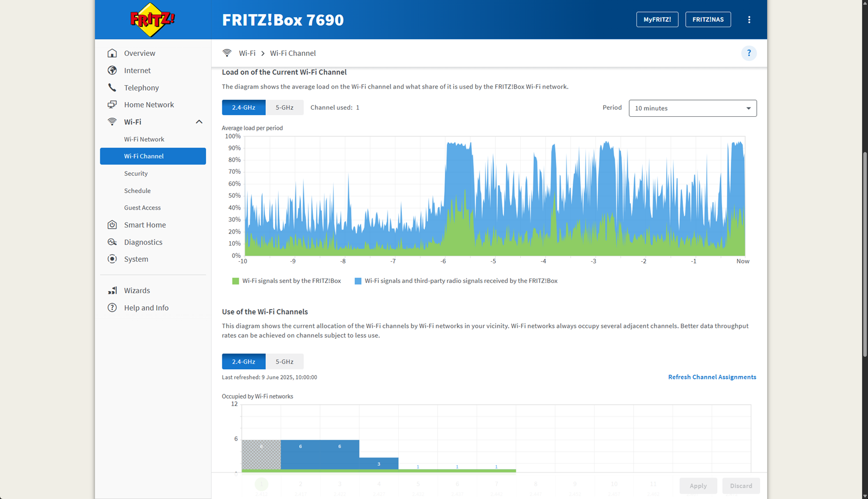
Task: Click blue bar labeled 3 in channel chart
Action: [379, 464]
